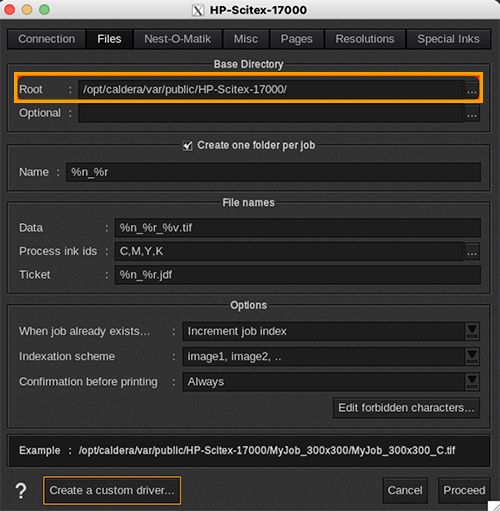Click the red close window button
This screenshot has height=511, width=500.
coord(10,10)
